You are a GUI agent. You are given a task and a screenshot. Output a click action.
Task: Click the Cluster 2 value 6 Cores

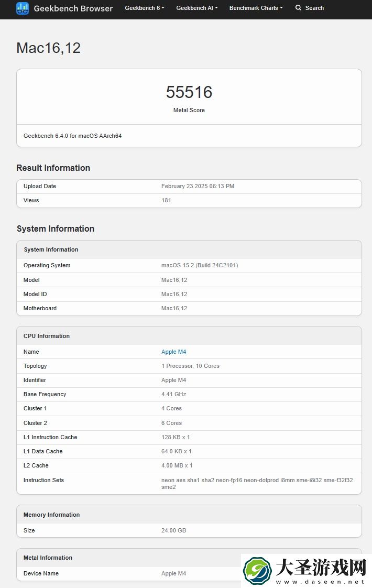coord(171,423)
